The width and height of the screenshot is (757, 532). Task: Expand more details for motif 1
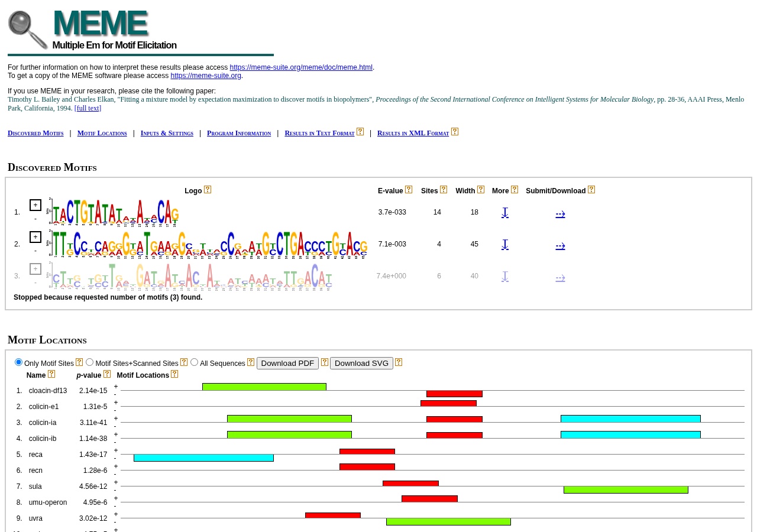(x=505, y=213)
